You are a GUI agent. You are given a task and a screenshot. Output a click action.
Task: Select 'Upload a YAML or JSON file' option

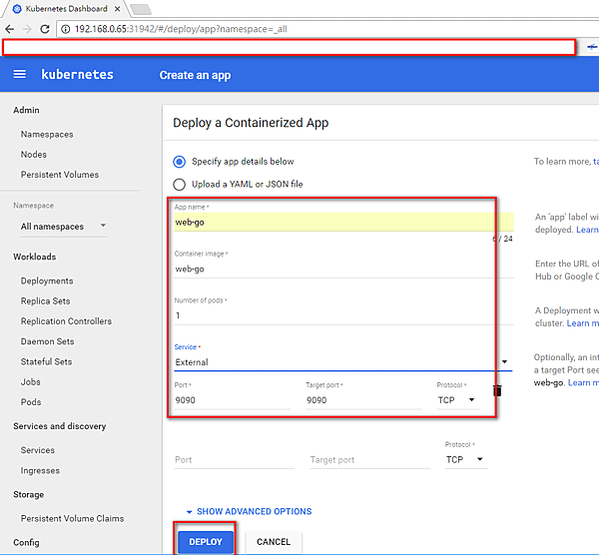point(179,184)
